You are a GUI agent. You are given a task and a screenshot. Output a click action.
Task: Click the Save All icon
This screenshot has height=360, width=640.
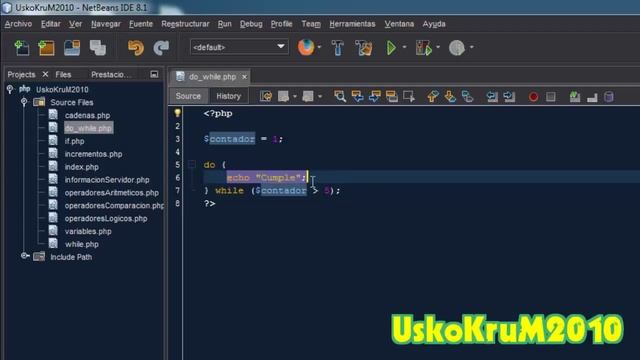click(98, 48)
